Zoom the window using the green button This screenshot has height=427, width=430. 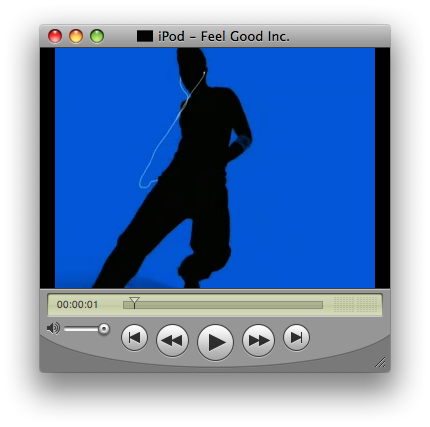(x=97, y=36)
